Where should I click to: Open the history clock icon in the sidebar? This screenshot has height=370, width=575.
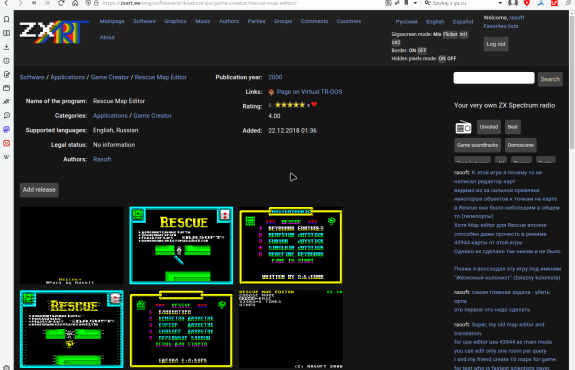pyautogui.click(x=6, y=61)
